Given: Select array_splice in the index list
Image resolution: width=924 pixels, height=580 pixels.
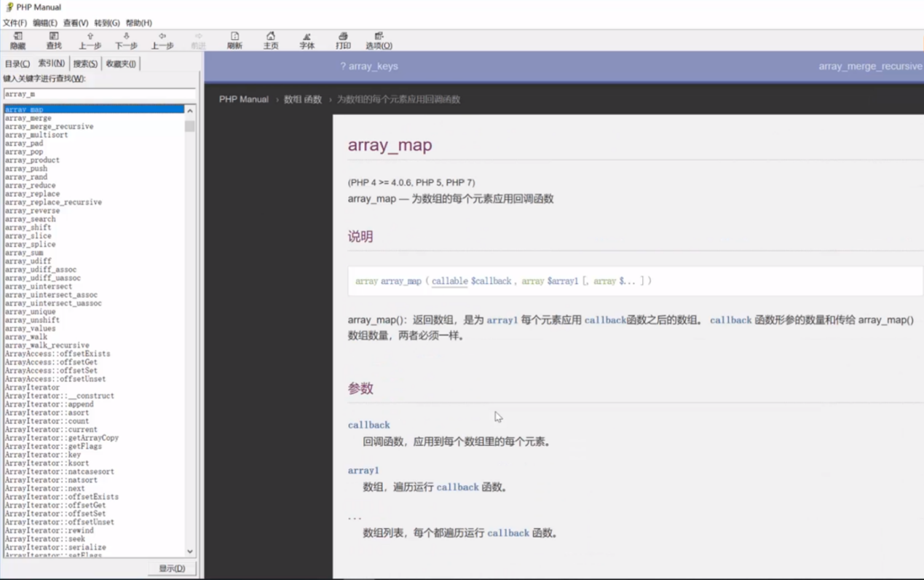Looking at the screenshot, I should coord(31,245).
